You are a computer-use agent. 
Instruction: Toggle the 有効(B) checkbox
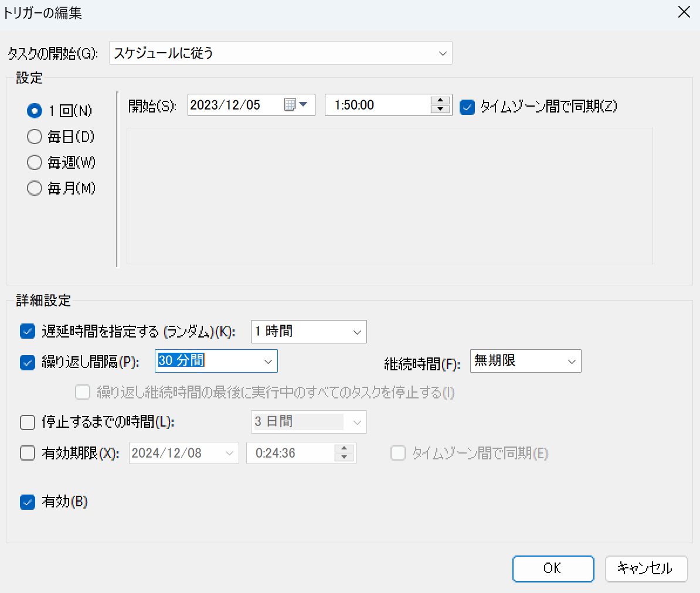[28, 502]
